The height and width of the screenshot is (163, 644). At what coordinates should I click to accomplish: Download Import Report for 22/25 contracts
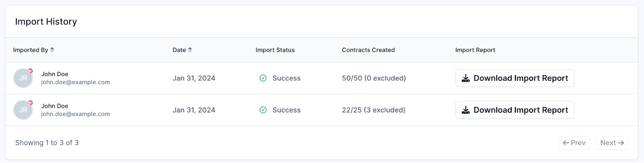coord(515,110)
